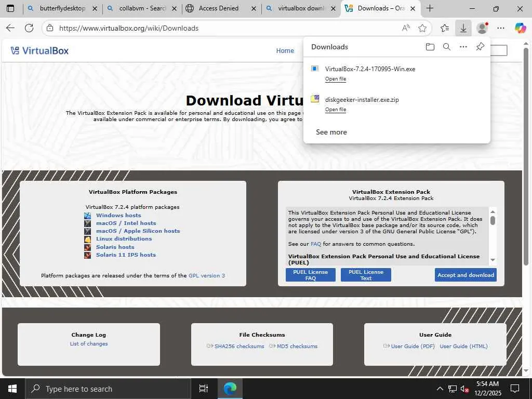Add this page to favorites star
The image size is (532, 399).
422,28
